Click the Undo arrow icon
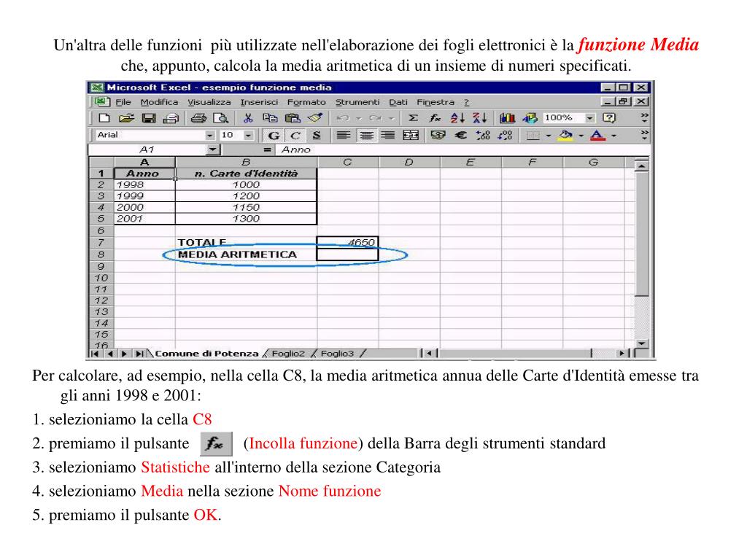 (x=343, y=118)
